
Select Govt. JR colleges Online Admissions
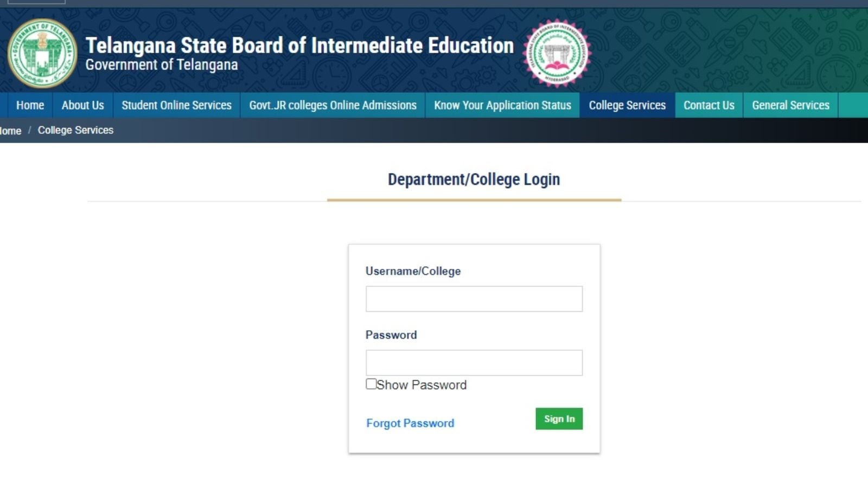(x=333, y=105)
